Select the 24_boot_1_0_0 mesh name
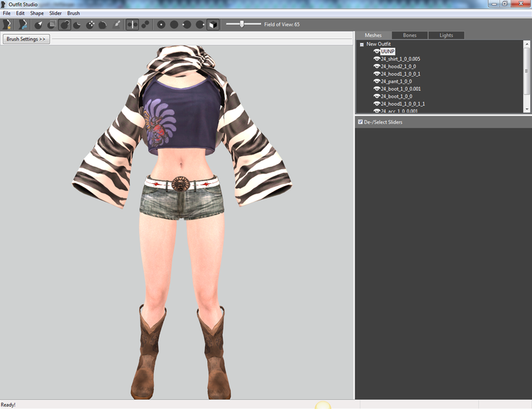Viewport: 532px width, 409px height. click(397, 96)
